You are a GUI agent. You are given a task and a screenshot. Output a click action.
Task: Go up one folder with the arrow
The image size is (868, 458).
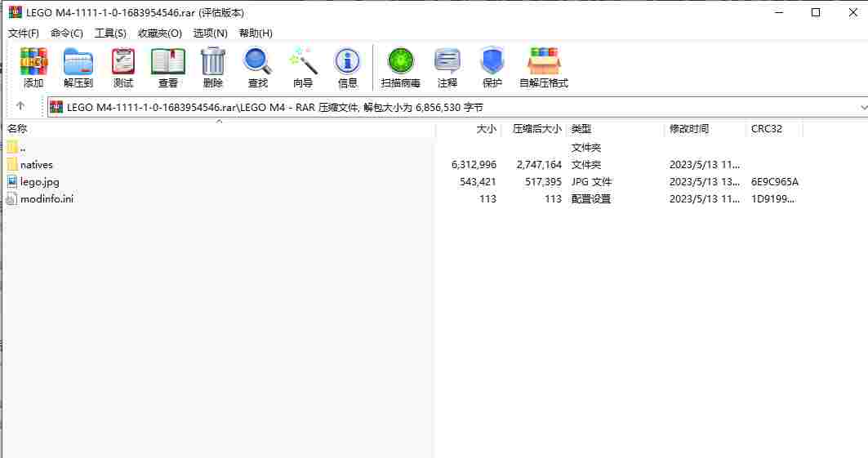click(20, 106)
